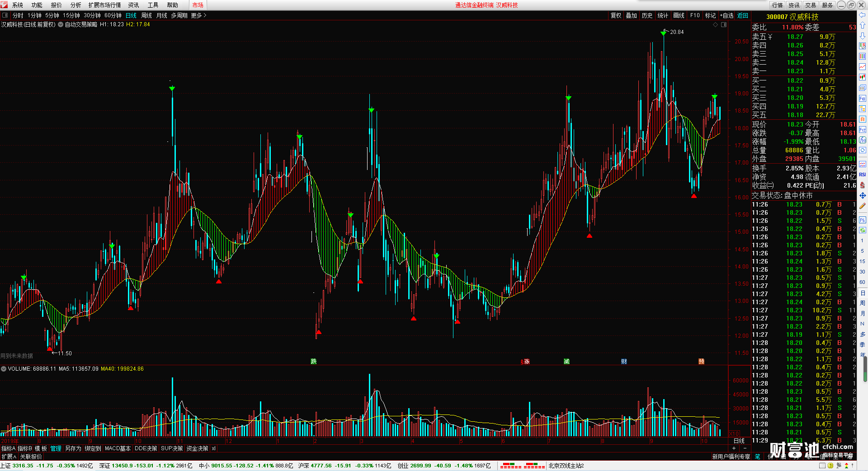The height and width of the screenshot is (471, 868).
Task: Click the minus zoom button below 日线
Action: click(745, 448)
